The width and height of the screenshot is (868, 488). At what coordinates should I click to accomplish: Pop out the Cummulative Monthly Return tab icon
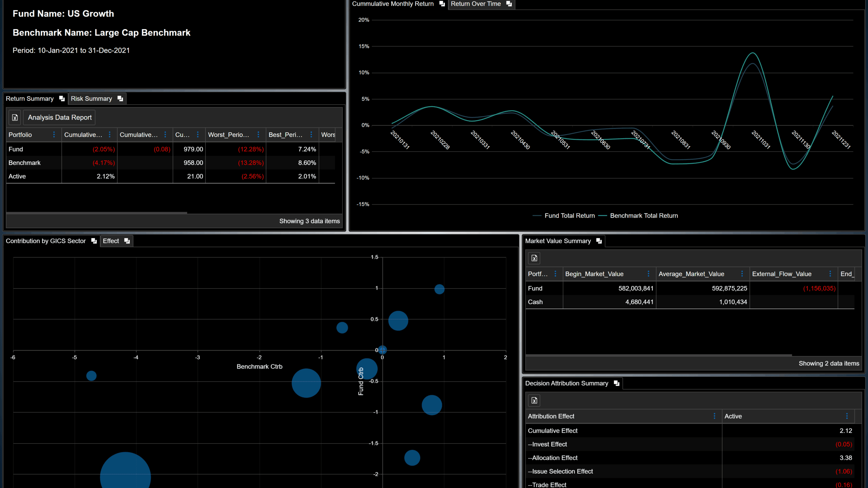click(x=442, y=4)
